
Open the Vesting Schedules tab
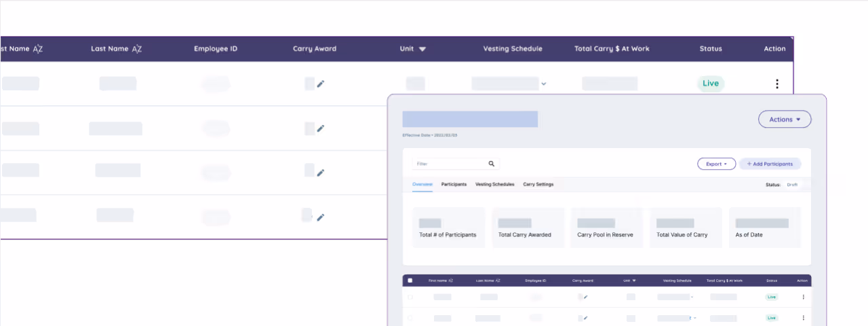[495, 185]
